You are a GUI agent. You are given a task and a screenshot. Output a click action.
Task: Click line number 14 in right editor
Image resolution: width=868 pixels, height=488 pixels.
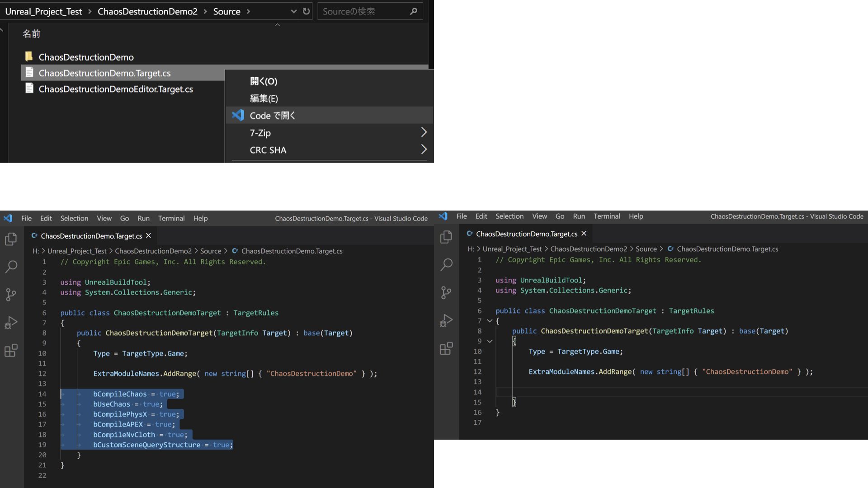[477, 392]
